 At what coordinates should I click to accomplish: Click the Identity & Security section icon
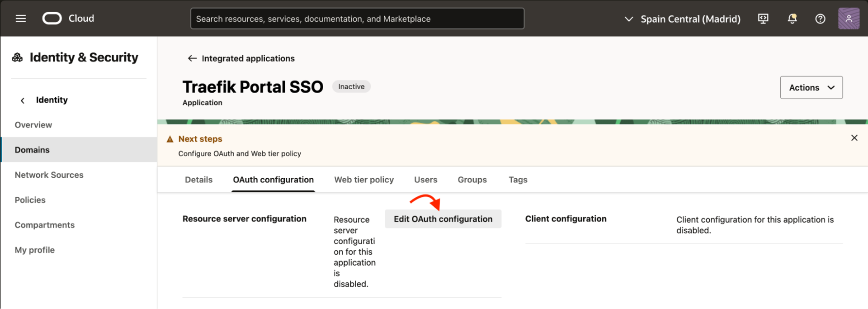(x=17, y=57)
